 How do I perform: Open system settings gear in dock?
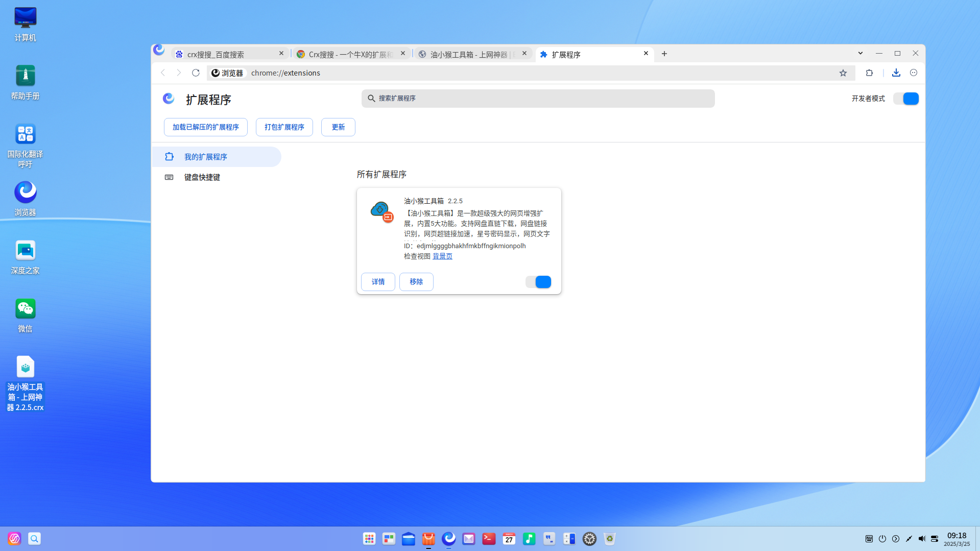[x=589, y=539]
